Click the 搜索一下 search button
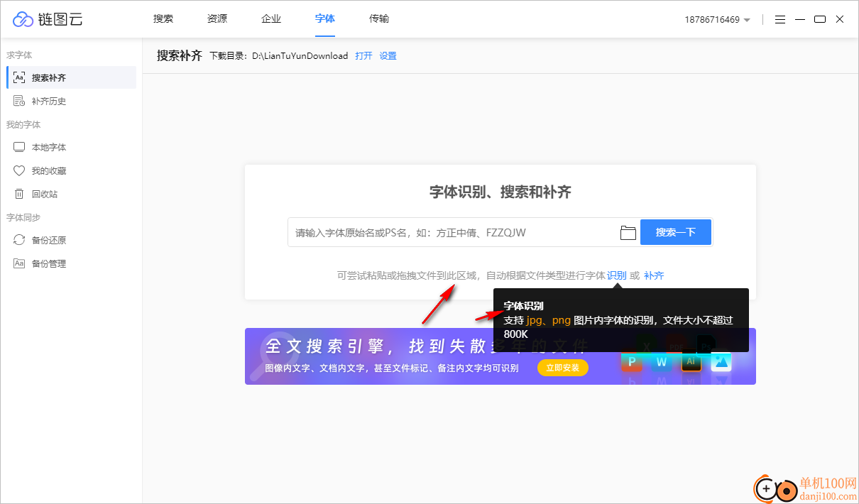The image size is (859, 504). (675, 232)
